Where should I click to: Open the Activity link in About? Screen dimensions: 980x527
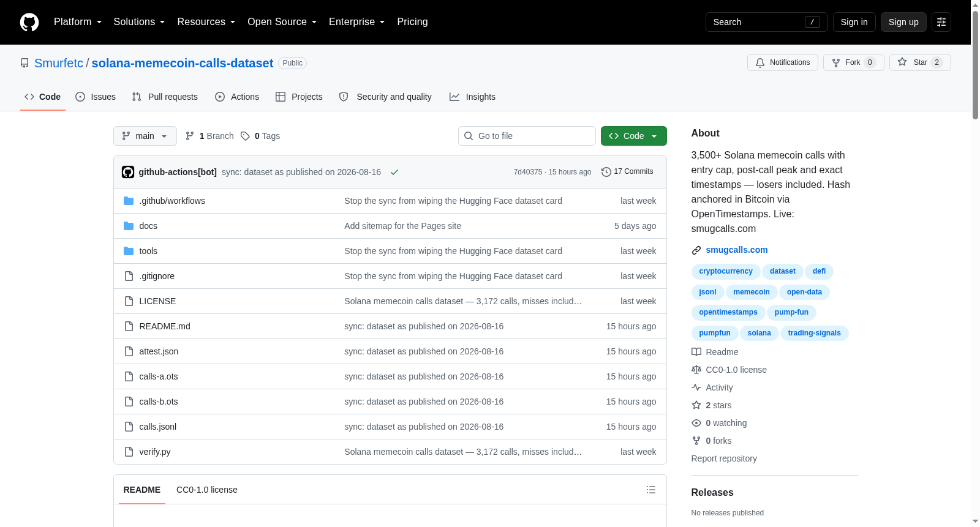[719, 387]
